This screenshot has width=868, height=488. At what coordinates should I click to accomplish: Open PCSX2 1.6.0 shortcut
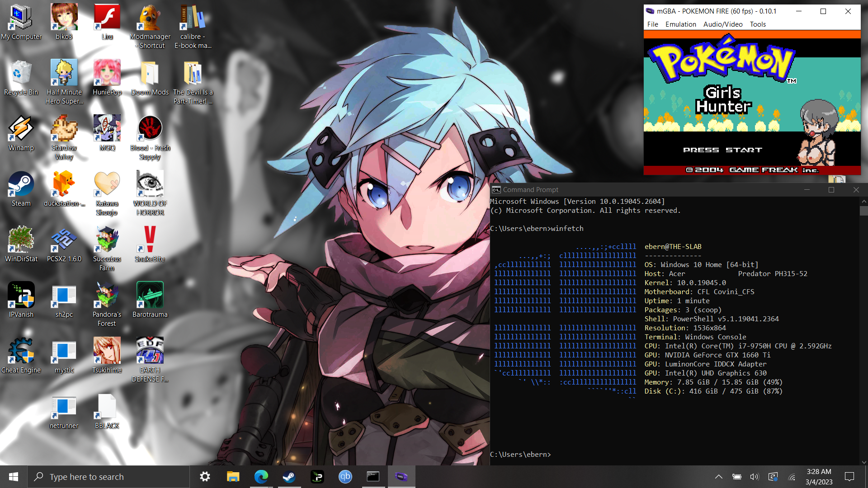click(x=64, y=244)
